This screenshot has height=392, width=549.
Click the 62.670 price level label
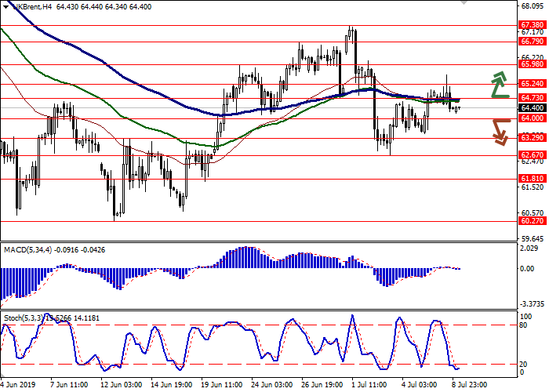tap(532, 155)
